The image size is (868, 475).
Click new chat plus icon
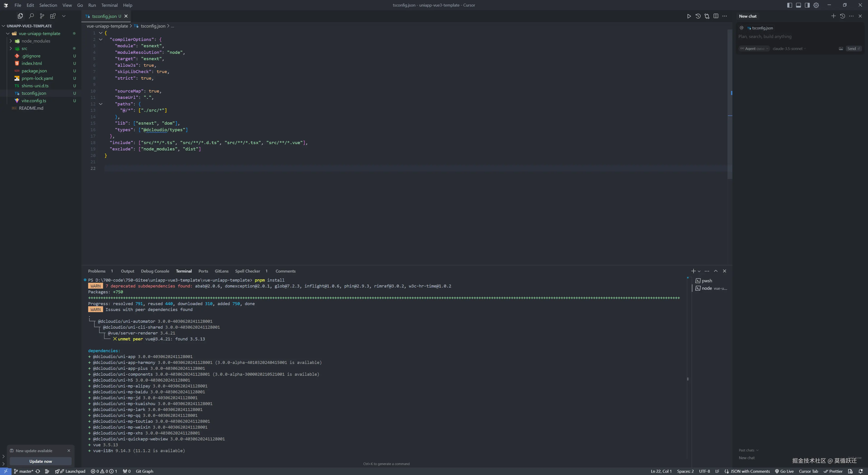[833, 16]
